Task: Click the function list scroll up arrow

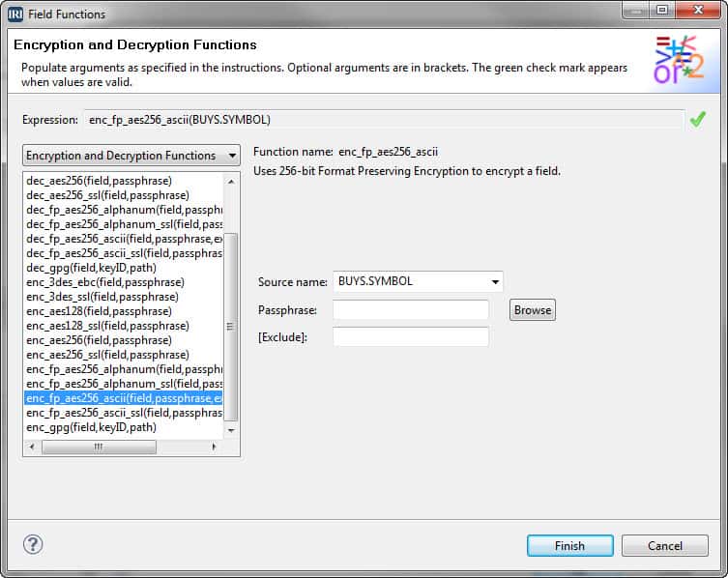Action: [231, 181]
